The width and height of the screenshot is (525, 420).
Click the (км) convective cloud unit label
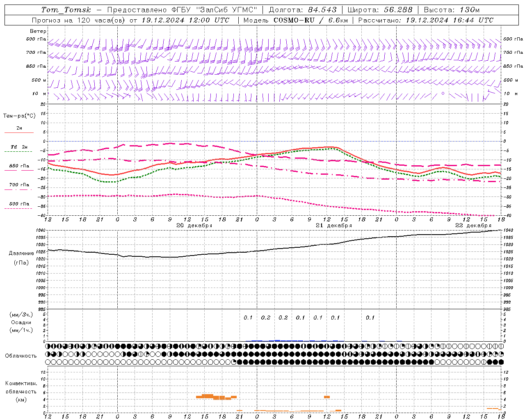(x=21, y=399)
